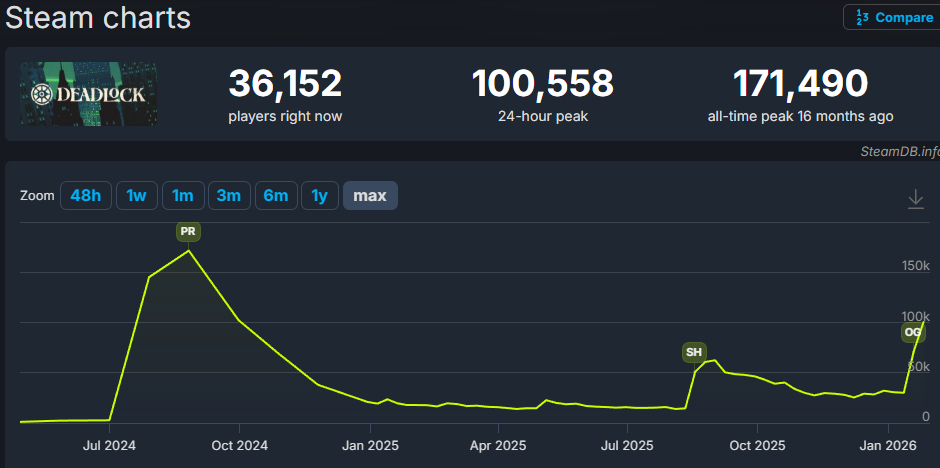This screenshot has width=940, height=468.
Task: Choose the 3m zoom range
Action: [x=229, y=195]
